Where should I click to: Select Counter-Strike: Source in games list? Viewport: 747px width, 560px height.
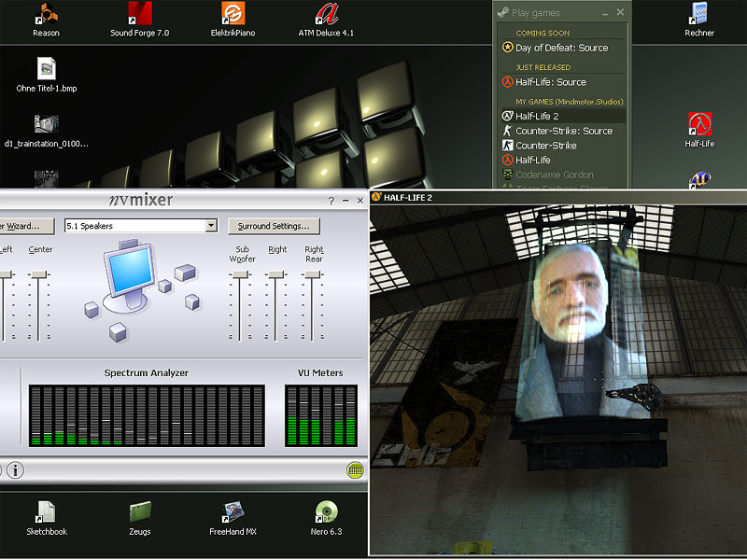[x=563, y=131]
